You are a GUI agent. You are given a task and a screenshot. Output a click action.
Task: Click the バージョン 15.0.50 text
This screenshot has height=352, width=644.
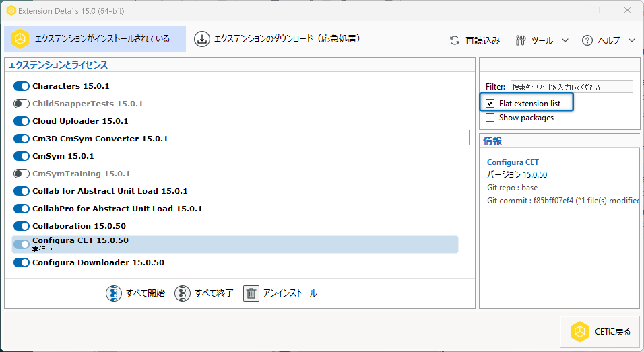(517, 175)
